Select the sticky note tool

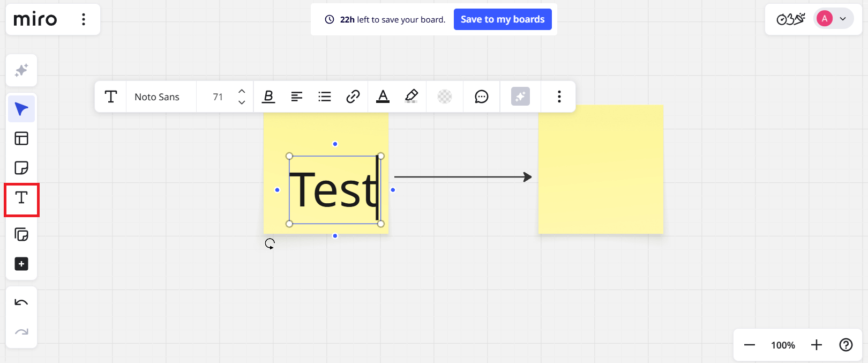(x=21, y=168)
